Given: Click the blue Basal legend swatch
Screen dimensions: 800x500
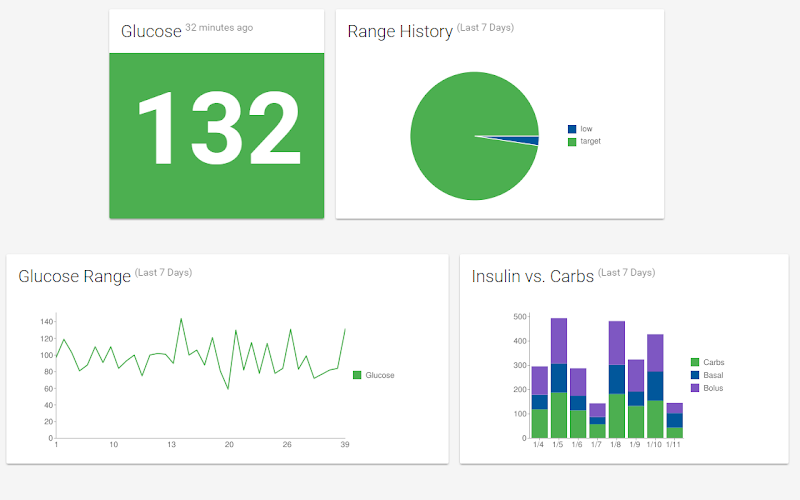Looking at the screenshot, I should pos(695,375).
